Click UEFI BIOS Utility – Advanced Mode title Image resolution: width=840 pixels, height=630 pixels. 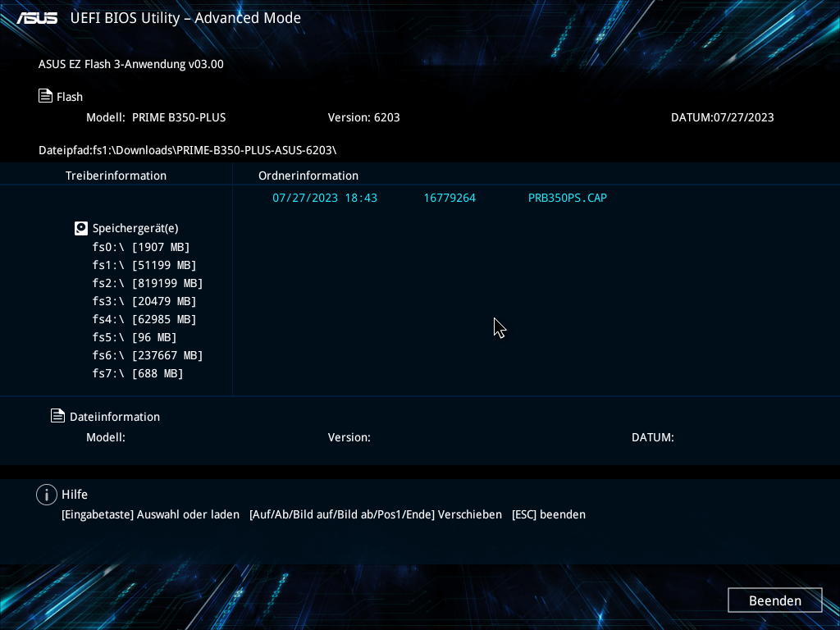click(x=185, y=18)
